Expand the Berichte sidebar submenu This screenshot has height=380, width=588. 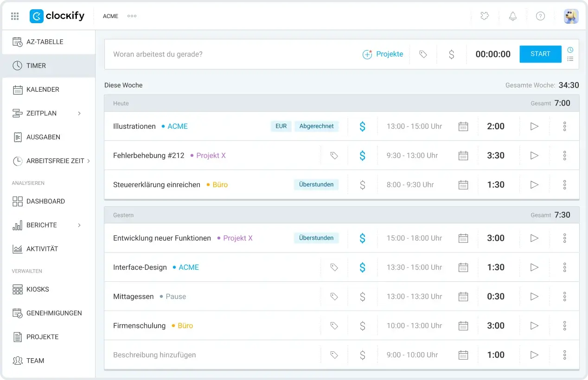pyautogui.click(x=79, y=225)
